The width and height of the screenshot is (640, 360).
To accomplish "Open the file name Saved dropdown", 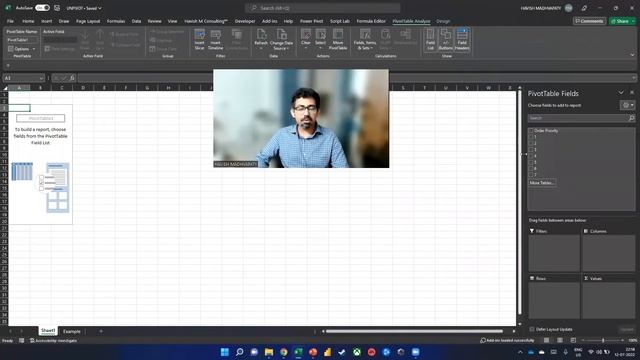I will [x=100, y=8].
